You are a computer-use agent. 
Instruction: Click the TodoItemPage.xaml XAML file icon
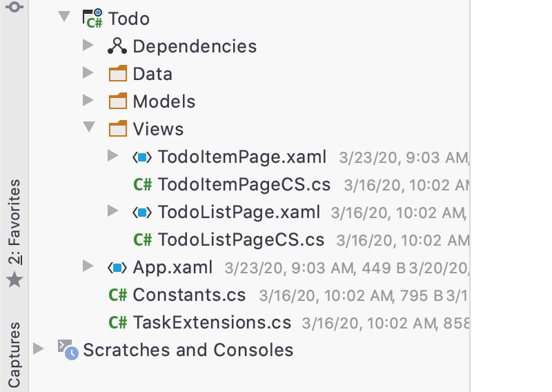pos(142,157)
